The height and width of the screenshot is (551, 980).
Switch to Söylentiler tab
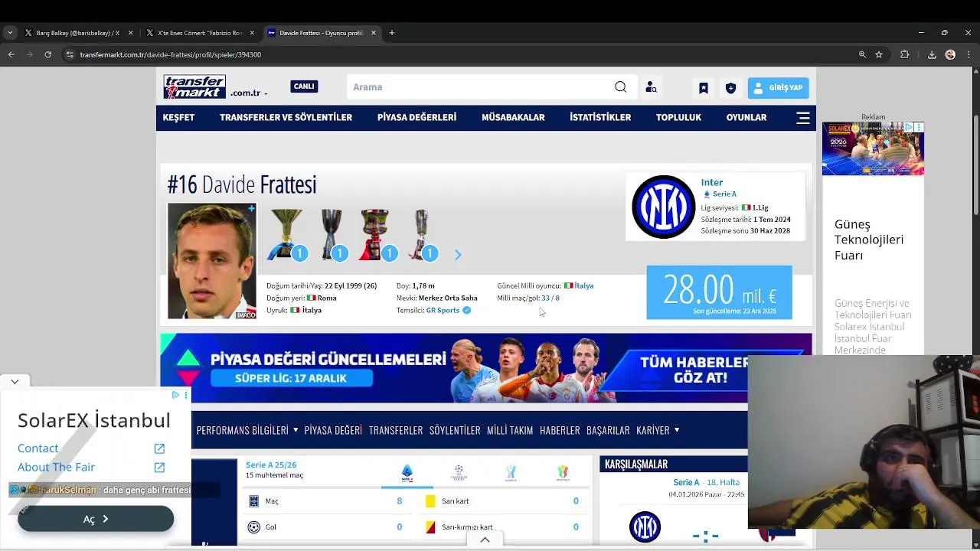tap(455, 430)
